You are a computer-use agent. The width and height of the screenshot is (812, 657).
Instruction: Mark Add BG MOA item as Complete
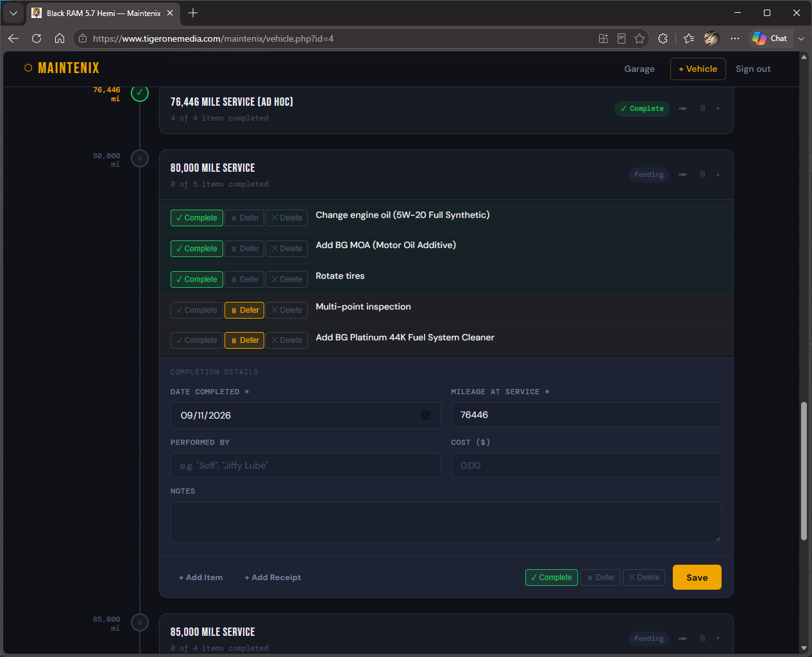[x=197, y=249]
